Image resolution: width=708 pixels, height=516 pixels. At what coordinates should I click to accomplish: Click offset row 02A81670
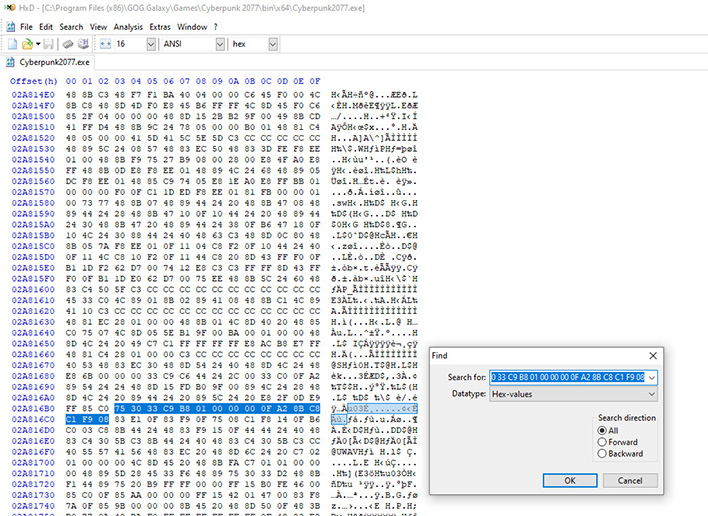click(x=33, y=365)
